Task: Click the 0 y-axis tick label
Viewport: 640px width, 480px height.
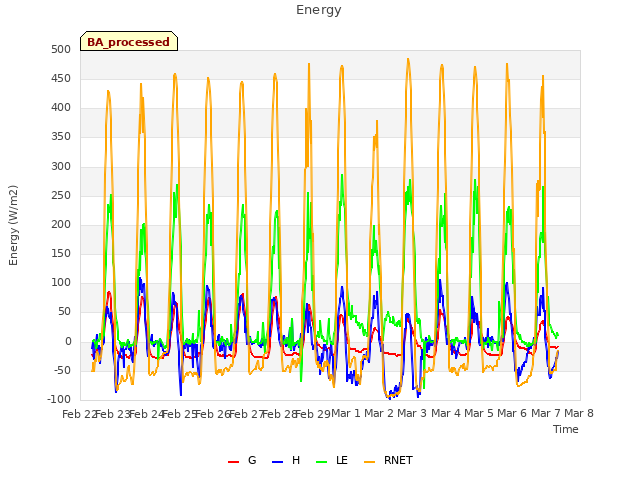Action: [x=68, y=342]
